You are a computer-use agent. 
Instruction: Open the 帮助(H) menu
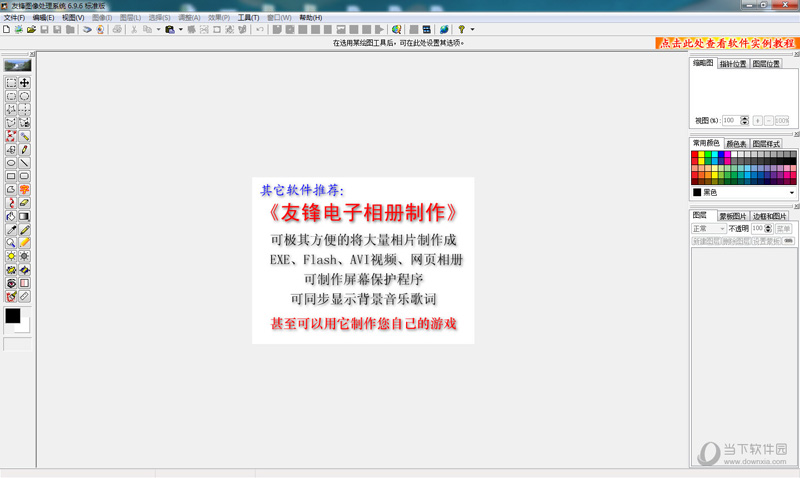(x=311, y=18)
